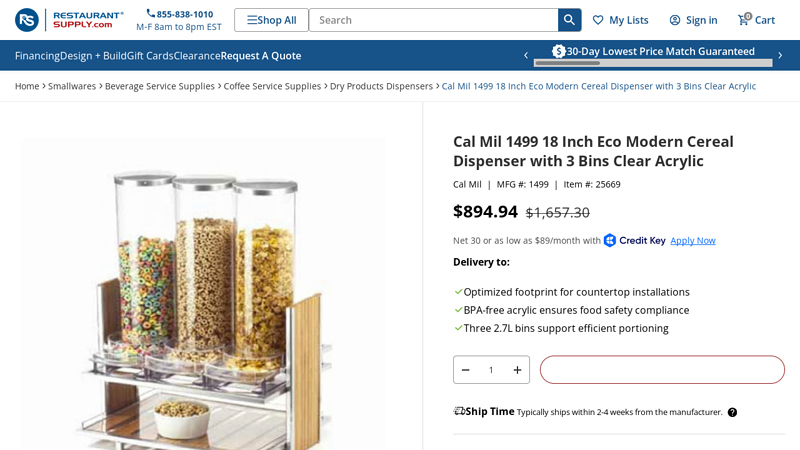This screenshot has height=450, width=800.
Task: Show next promo banner
Action: 780,56
